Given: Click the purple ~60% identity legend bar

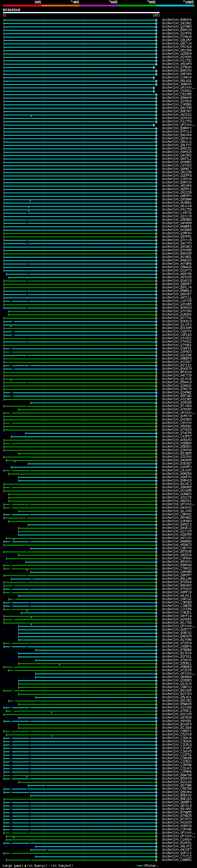Looking at the screenshot, I should [99, 6].
